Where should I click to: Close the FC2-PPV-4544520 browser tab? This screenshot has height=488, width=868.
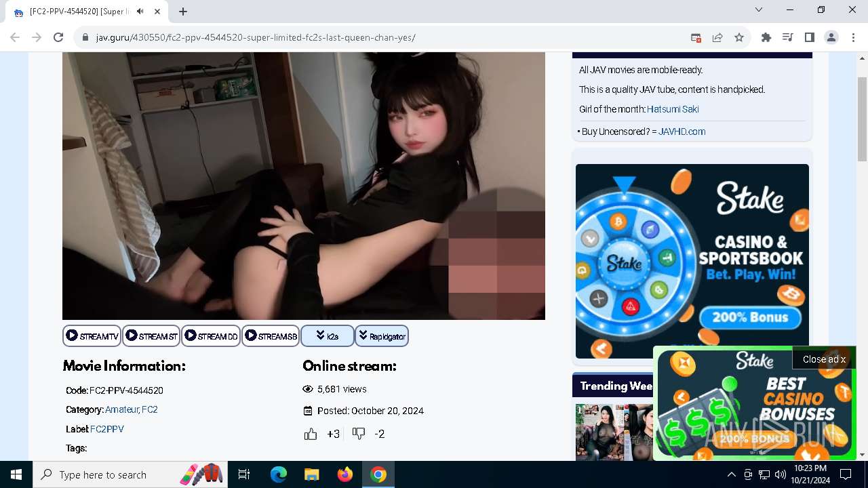click(157, 12)
